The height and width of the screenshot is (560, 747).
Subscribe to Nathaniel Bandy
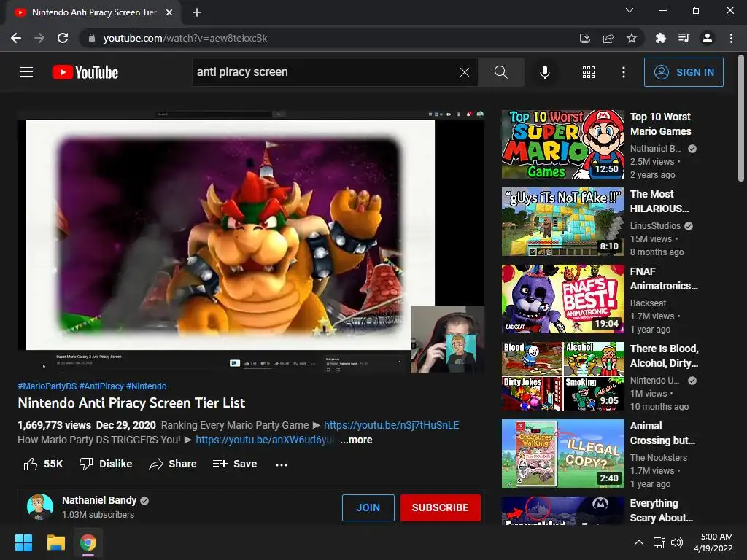(x=440, y=507)
